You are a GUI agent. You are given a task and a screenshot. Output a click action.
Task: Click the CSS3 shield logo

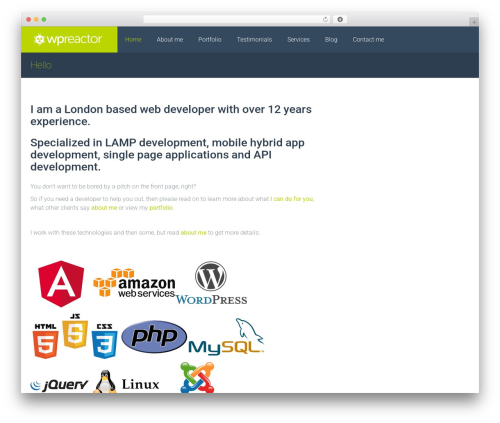[x=104, y=341]
